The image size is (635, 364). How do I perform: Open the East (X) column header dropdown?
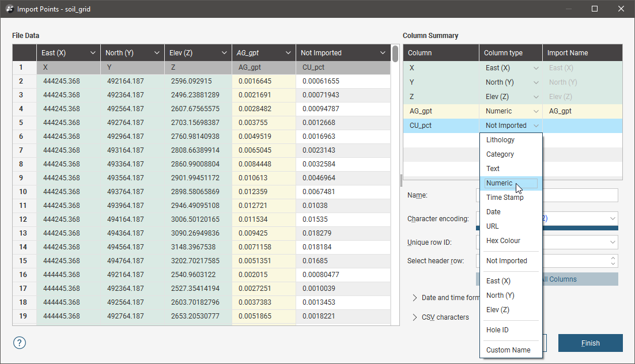93,53
